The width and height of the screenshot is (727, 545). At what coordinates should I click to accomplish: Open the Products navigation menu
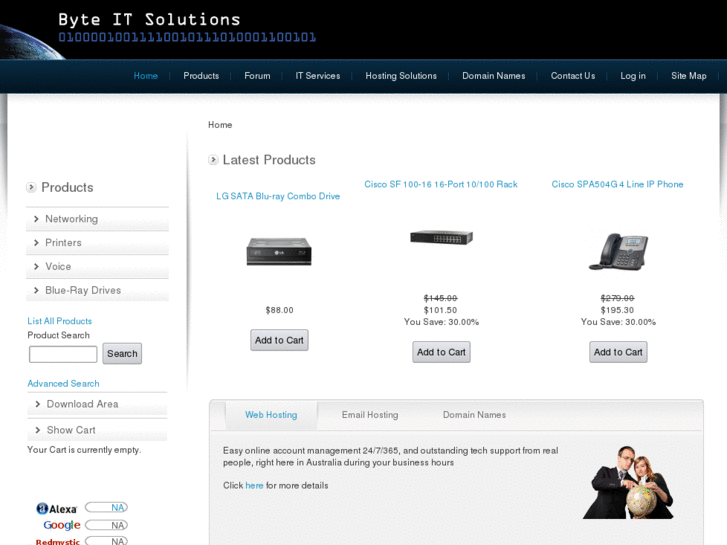(x=201, y=76)
